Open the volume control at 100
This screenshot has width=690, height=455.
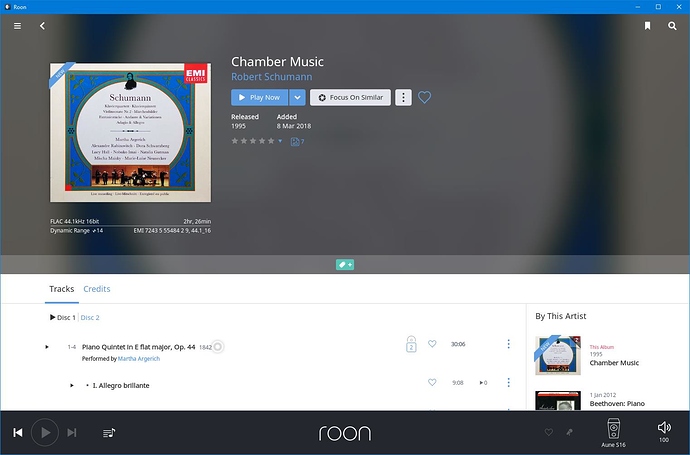pyautogui.click(x=664, y=431)
